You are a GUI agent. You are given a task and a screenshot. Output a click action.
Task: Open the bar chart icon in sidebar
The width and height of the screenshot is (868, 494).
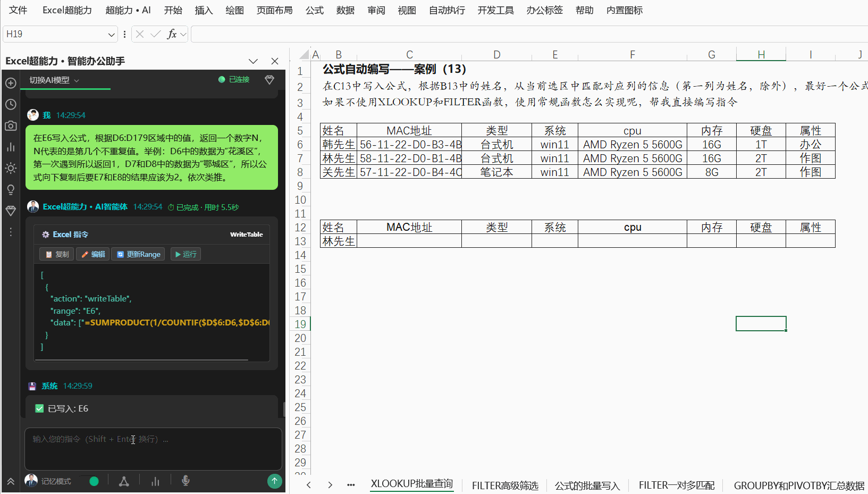tap(11, 147)
